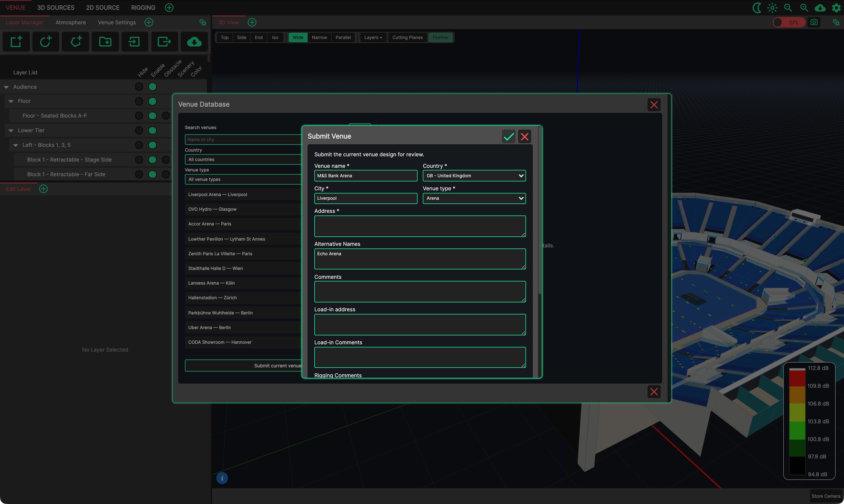Toggle Enable for Lower Tier layer
The height and width of the screenshot is (504, 844).
pyautogui.click(x=152, y=130)
